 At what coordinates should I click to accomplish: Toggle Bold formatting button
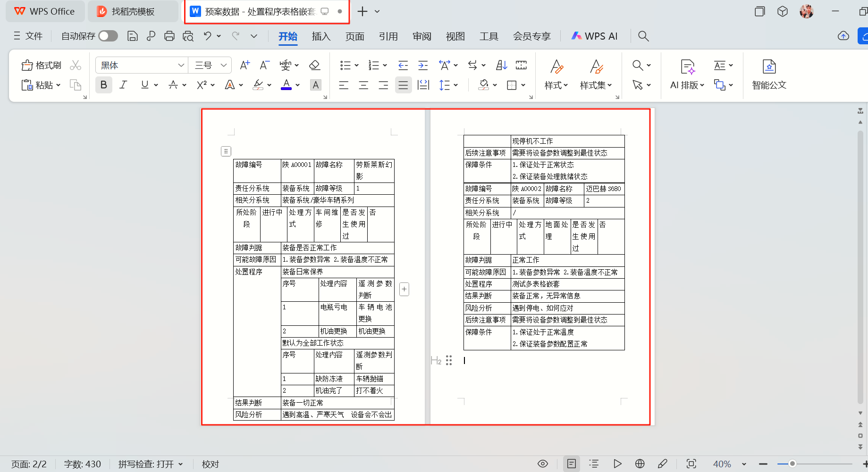point(104,85)
